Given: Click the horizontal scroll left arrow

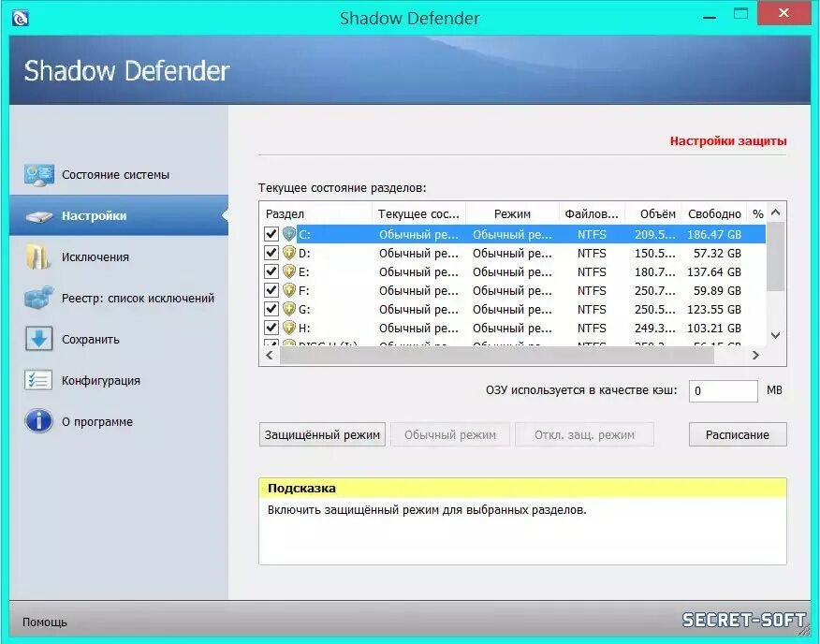Looking at the screenshot, I should (x=270, y=355).
